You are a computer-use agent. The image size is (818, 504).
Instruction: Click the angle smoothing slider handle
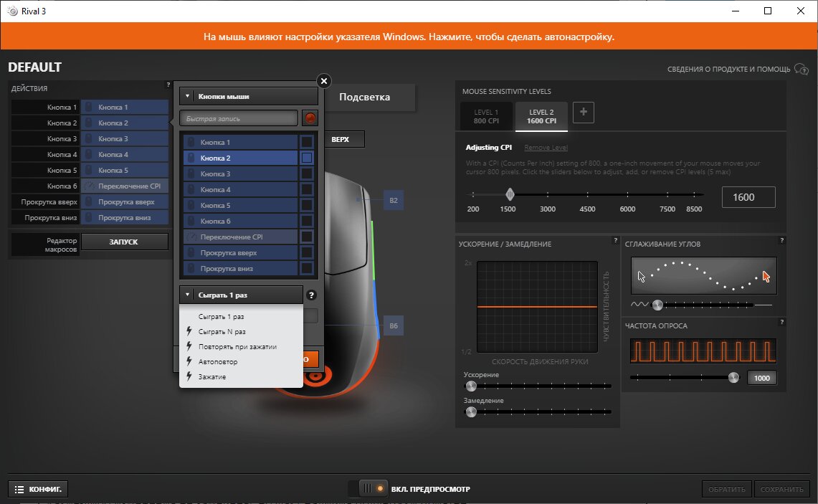click(x=658, y=305)
